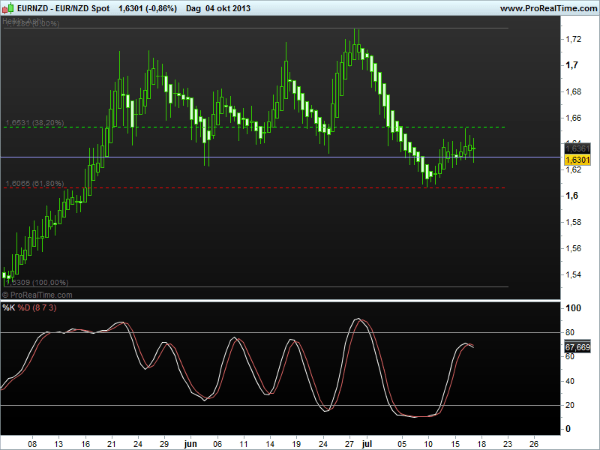The image size is (600, 450).
Task: Click the date '04 okt 2013'
Action: pyautogui.click(x=228, y=8)
